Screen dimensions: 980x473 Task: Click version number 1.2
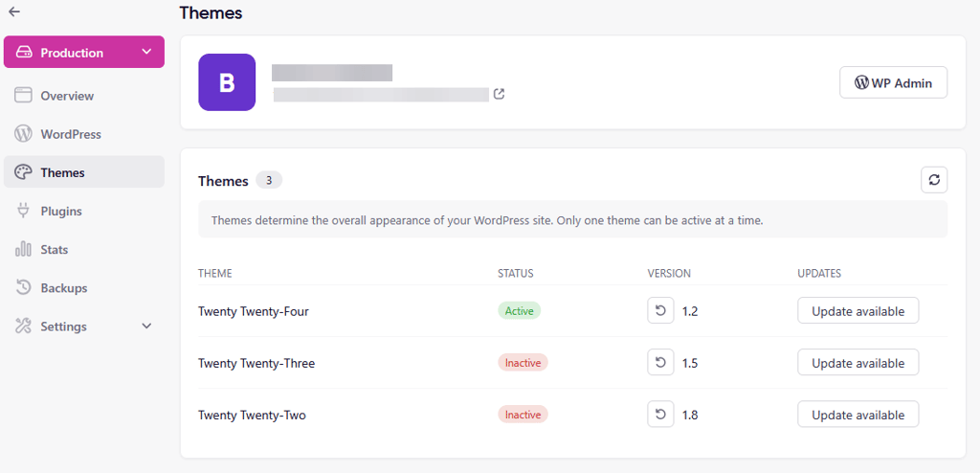[x=690, y=311]
